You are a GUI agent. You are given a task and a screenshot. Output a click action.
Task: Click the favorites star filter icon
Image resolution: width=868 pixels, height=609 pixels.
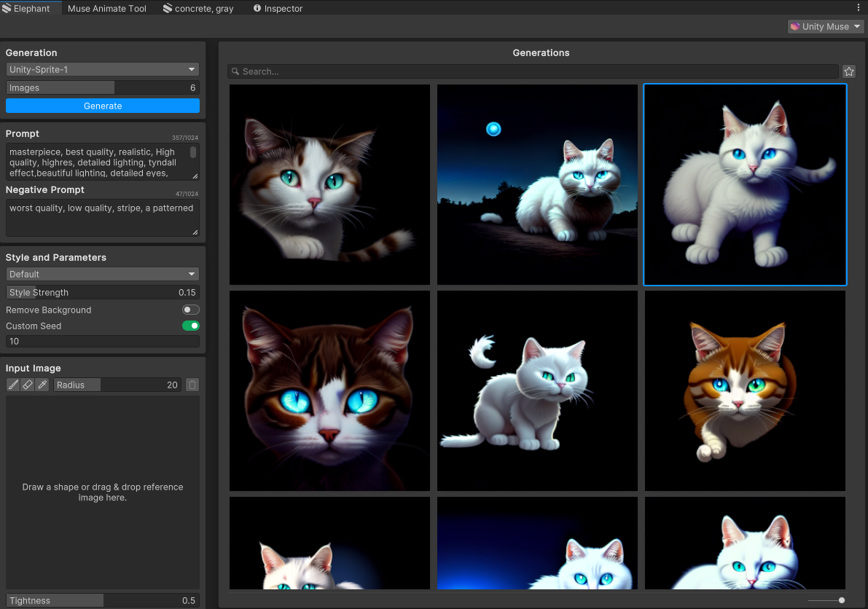(x=848, y=71)
